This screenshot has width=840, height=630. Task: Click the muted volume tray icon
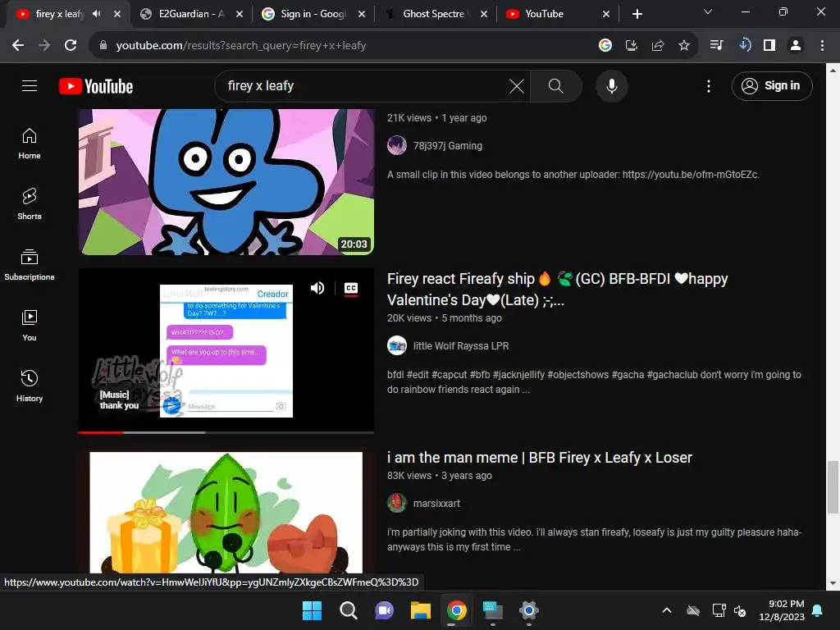point(740,610)
